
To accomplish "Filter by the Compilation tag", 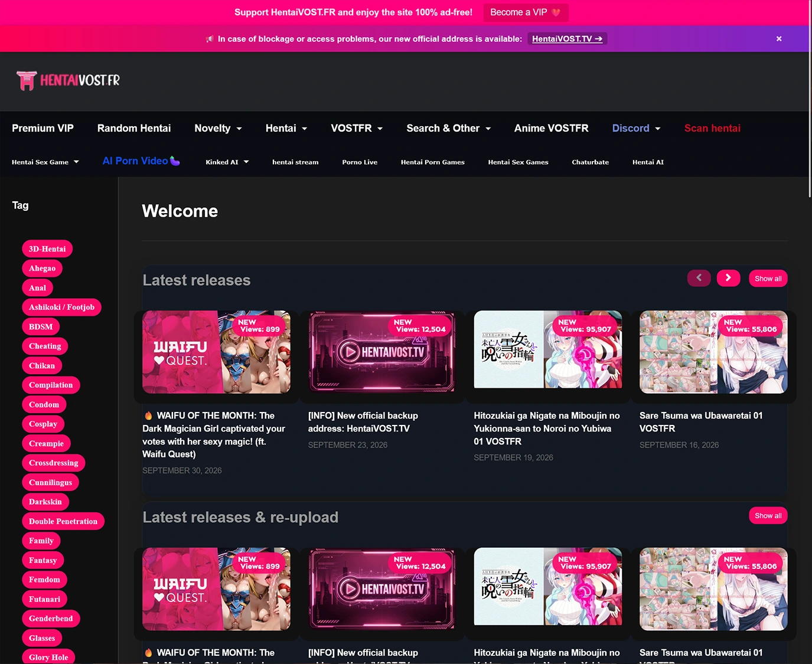I will pos(51,385).
